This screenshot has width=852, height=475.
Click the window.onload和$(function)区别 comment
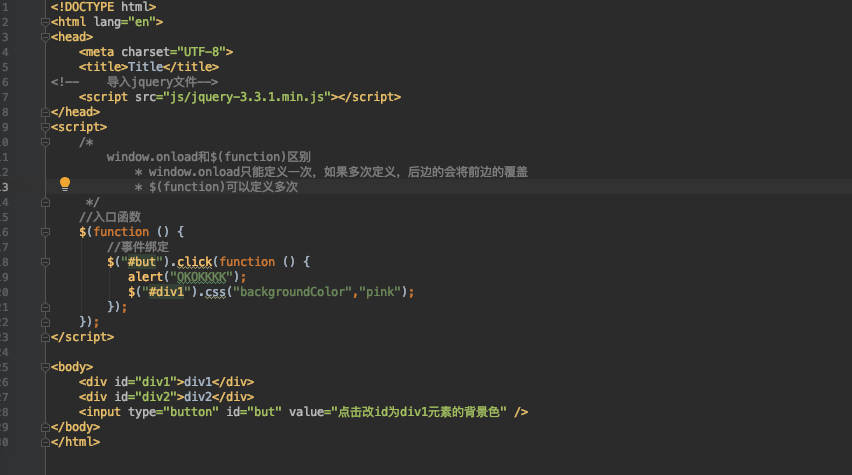(x=209, y=157)
